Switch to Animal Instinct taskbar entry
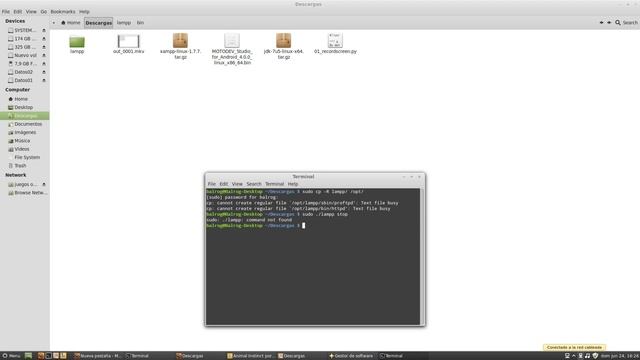 click(251, 356)
